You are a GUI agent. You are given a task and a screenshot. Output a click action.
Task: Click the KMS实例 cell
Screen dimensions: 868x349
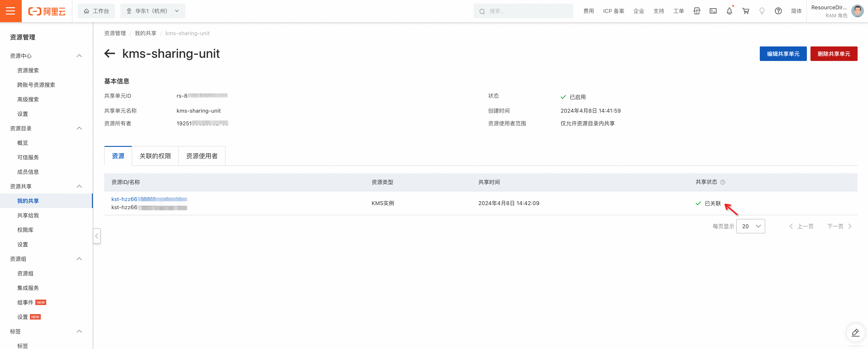(x=383, y=203)
